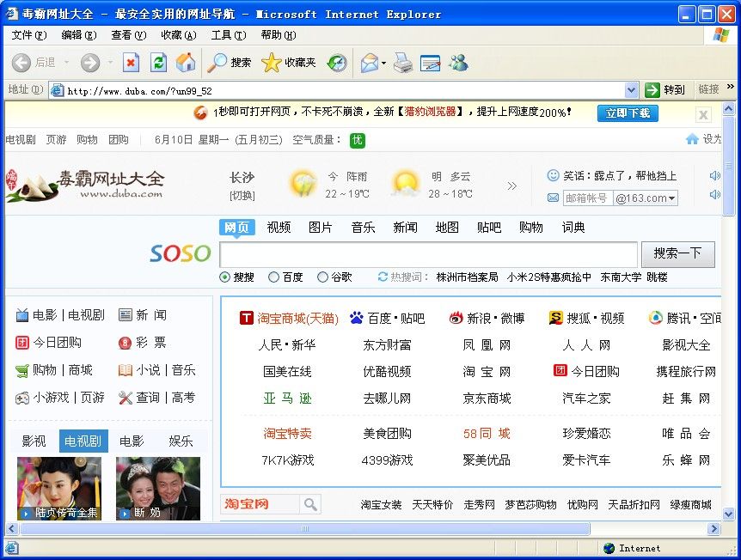Open the Messenger people toolbar icon

(458, 63)
